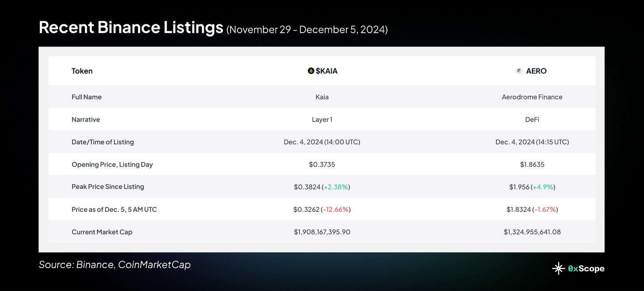The image size is (644, 291).
Task: Click the $1.8324 current price value
Action: click(519, 209)
